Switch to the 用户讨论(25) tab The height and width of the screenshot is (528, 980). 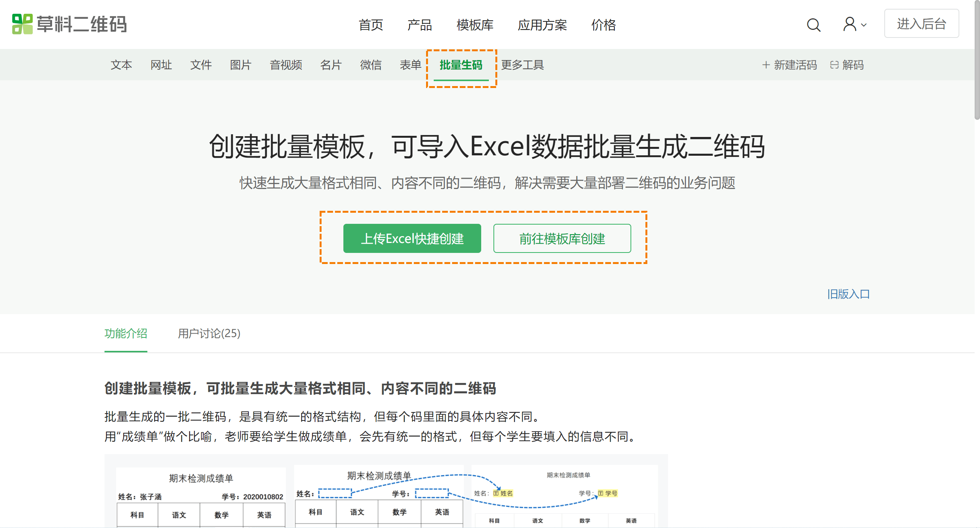point(209,334)
